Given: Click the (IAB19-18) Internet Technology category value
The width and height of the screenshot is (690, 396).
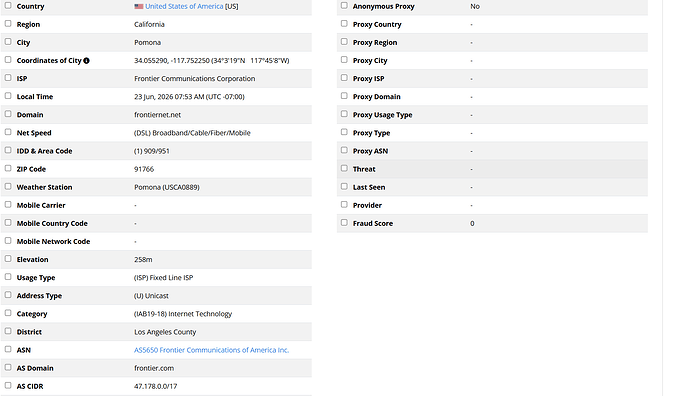Looking at the screenshot, I should click(x=183, y=314).
